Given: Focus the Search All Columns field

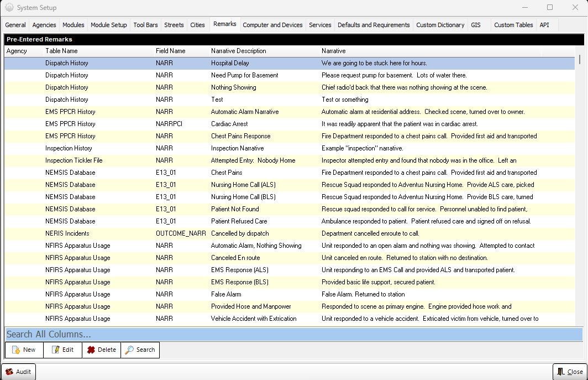Looking at the screenshot, I should coord(294,334).
